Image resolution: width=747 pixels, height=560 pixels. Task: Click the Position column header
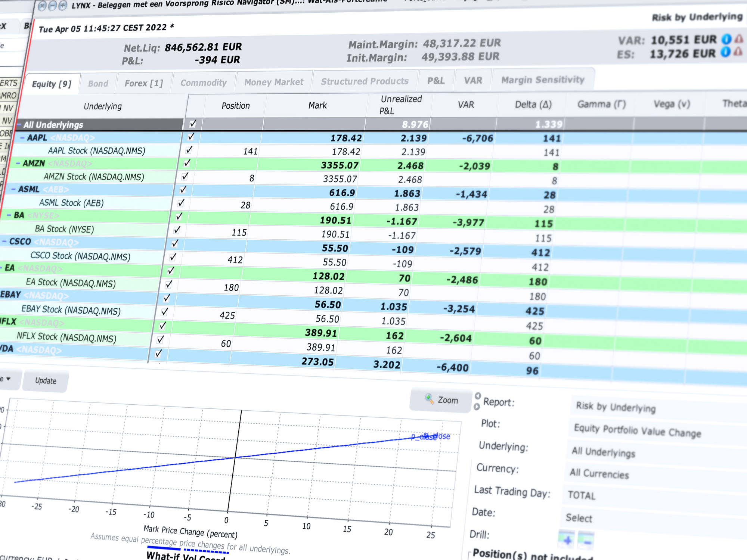235,106
